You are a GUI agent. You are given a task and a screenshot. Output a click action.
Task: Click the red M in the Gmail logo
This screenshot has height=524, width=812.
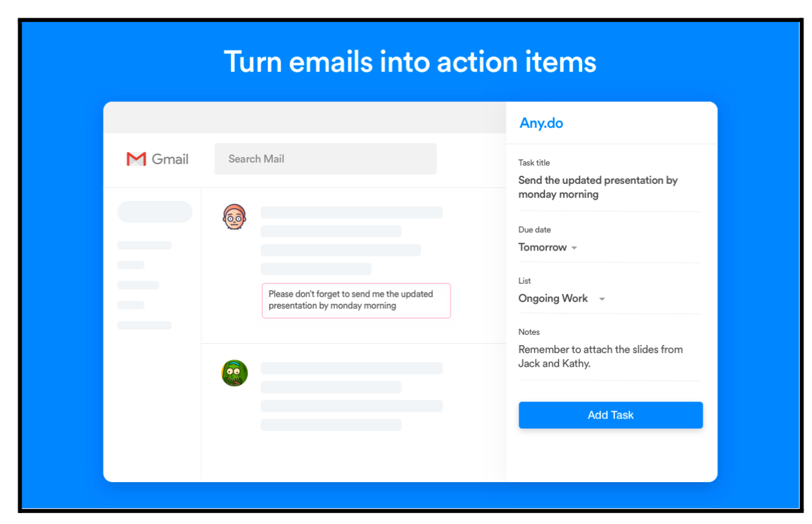tap(136, 158)
